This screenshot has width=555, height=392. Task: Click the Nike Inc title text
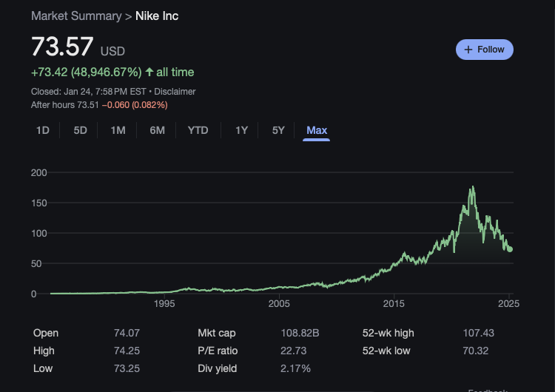tap(157, 16)
